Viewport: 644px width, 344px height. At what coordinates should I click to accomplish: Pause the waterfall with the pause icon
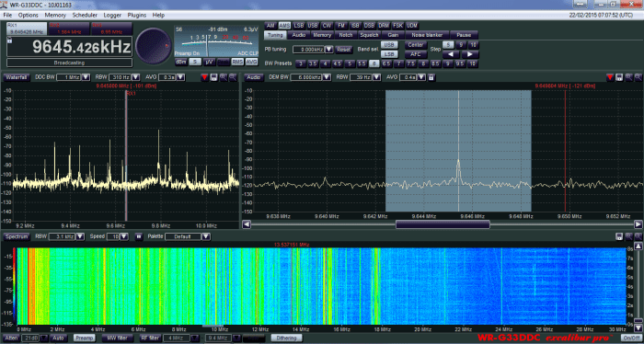pyautogui.click(x=138, y=236)
